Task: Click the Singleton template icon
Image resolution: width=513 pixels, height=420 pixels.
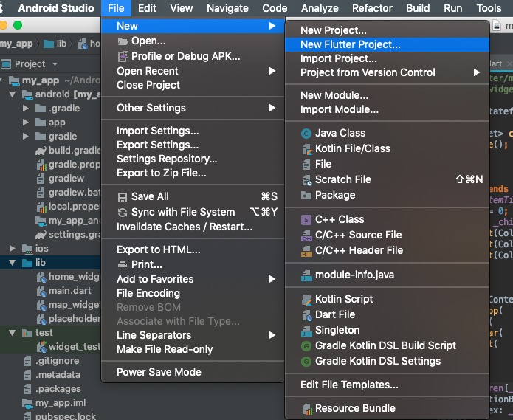Action: coord(306,331)
